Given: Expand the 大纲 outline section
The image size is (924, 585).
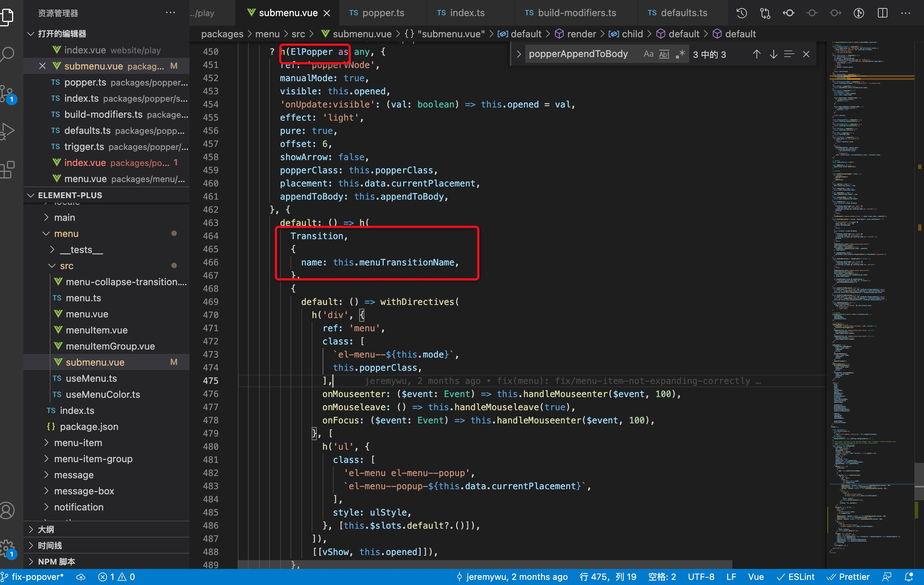Looking at the screenshot, I should [107, 529].
